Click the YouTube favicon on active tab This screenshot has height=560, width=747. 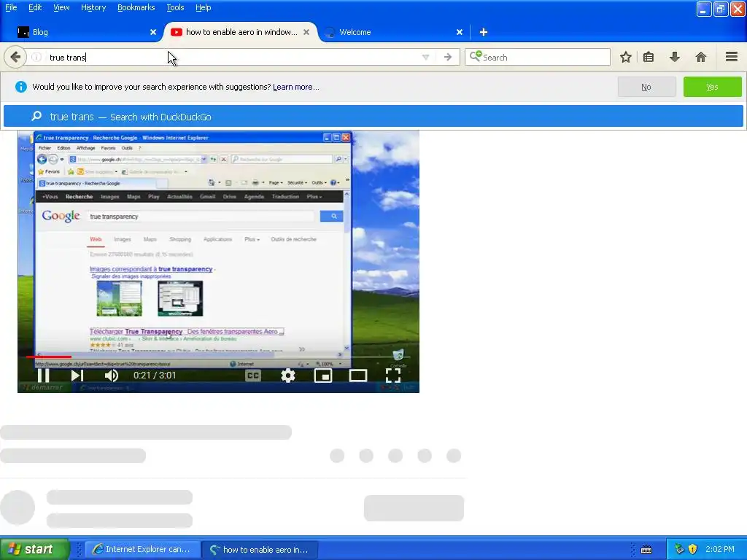click(x=177, y=32)
